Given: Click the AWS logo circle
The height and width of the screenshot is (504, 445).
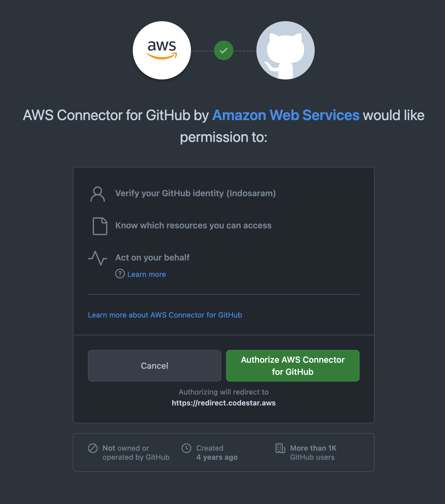Looking at the screenshot, I should [162, 50].
